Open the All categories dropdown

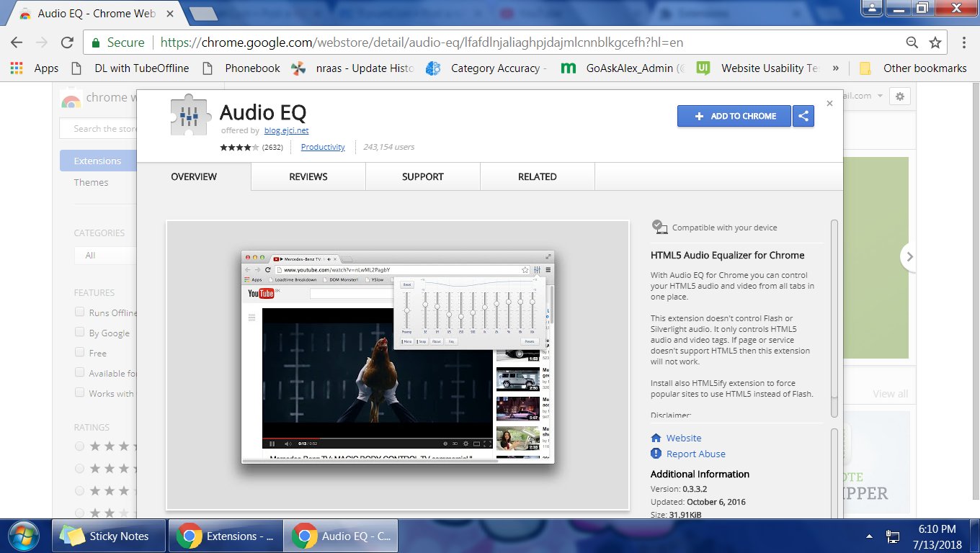pos(105,256)
